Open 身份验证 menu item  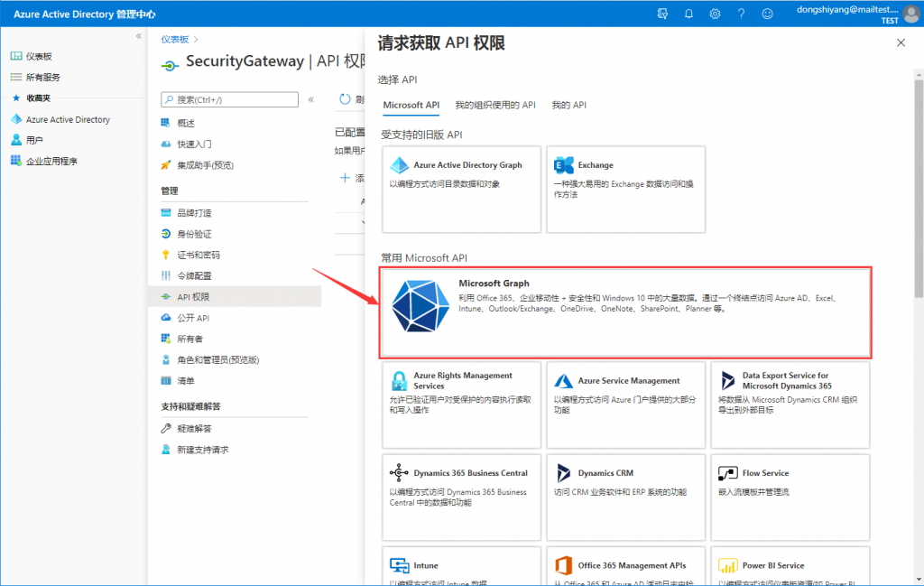(x=235, y=234)
